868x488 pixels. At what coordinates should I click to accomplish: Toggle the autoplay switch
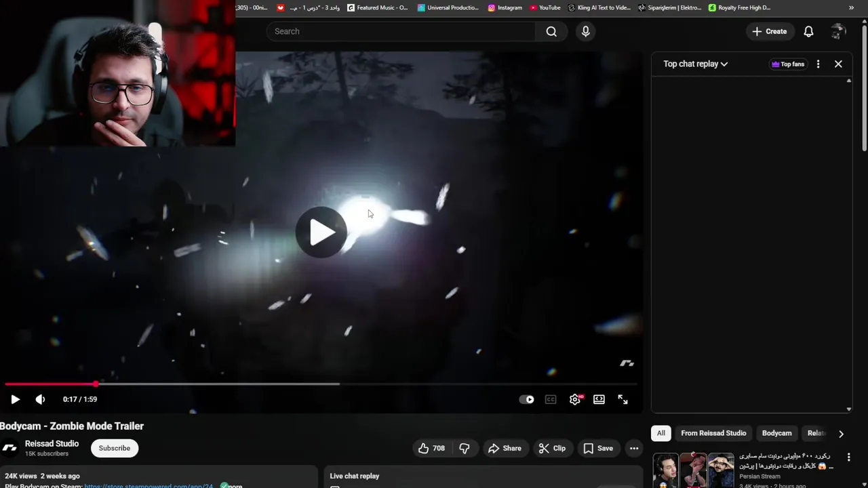coord(526,399)
